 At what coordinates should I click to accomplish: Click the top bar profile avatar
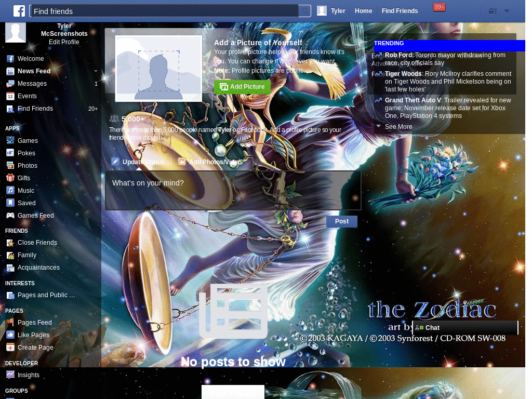[x=322, y=11]
